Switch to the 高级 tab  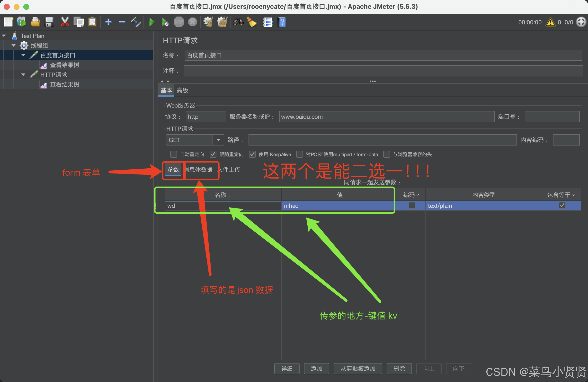[182, 90]
